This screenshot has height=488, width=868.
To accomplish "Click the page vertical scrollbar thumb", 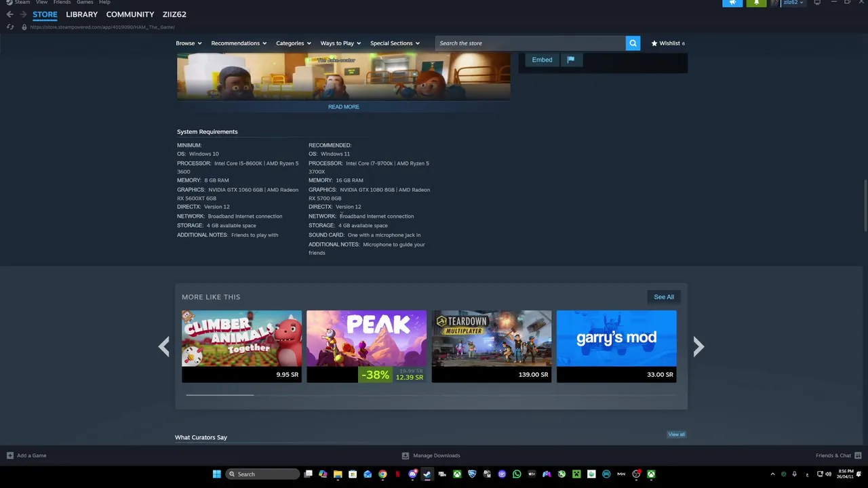I will 865,206.
